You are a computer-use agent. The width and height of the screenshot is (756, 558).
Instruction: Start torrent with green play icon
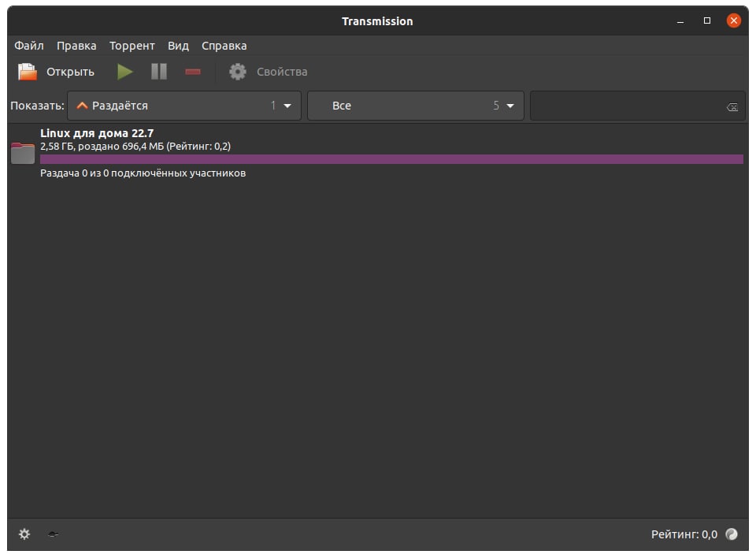coord(125,72)
